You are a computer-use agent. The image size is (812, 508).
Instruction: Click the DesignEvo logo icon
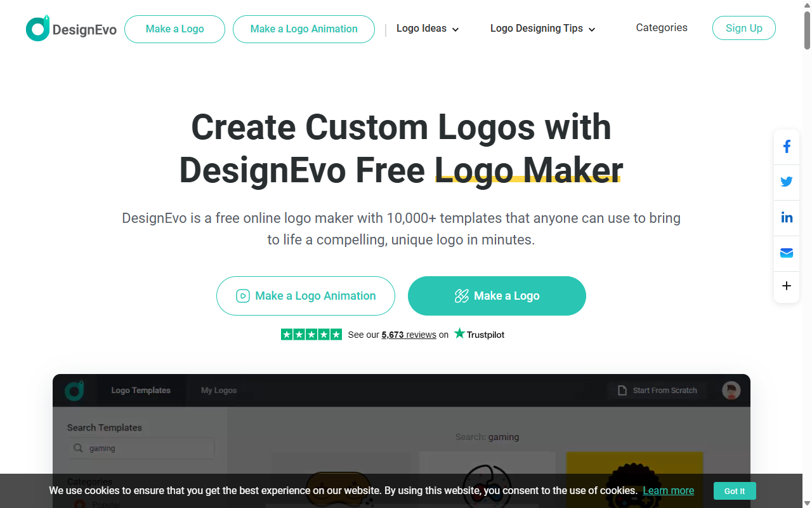[x=37, y=29]
